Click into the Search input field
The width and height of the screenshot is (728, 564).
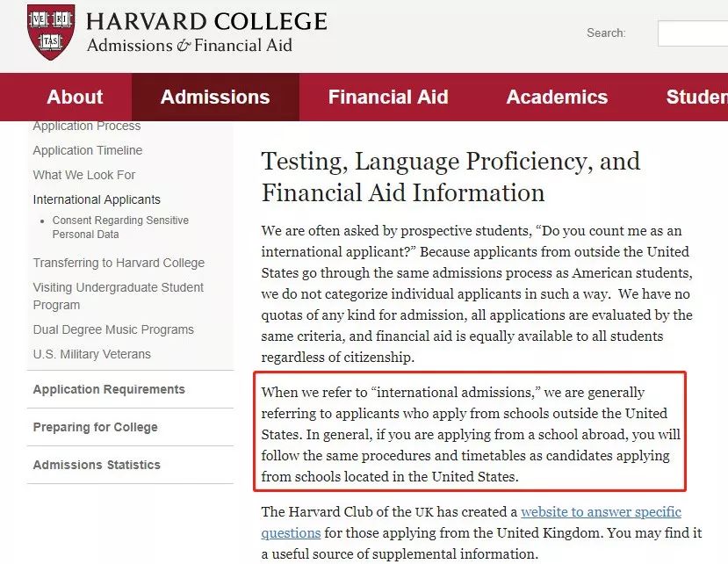tap(692, 33)
